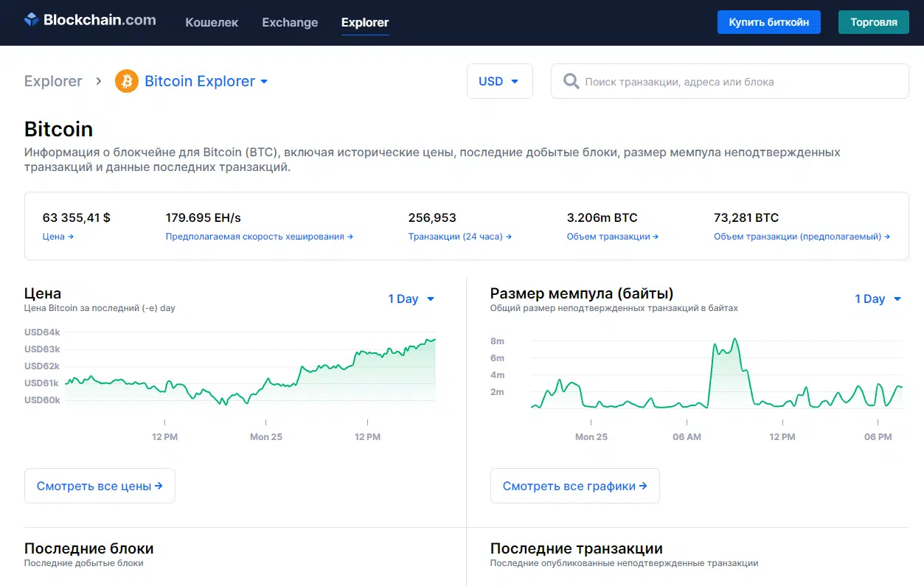Image resolution: width=924 pixels, height=586 pixels.
Task: Click the mempool size chart peak
Action: pyautogui.click(x=734, y=341)
